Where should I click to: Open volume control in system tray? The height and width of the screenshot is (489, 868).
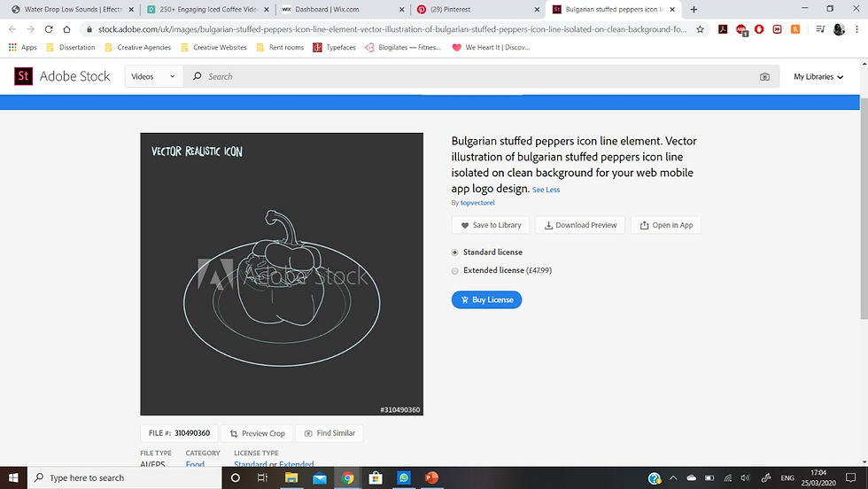coord(746,477)
